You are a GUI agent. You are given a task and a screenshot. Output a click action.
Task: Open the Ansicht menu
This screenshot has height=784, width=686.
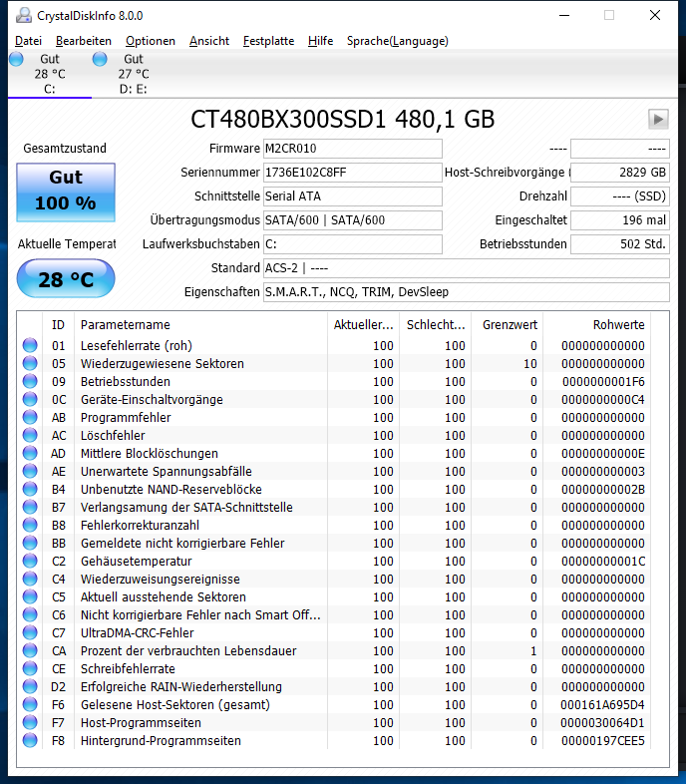(x=209, y=41)
